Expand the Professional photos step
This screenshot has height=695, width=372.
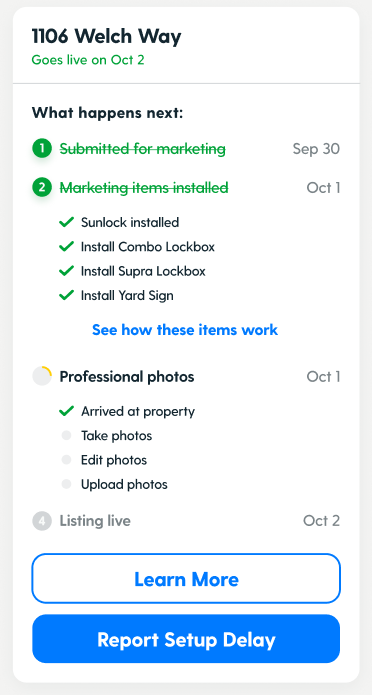[x=127, y=377]
